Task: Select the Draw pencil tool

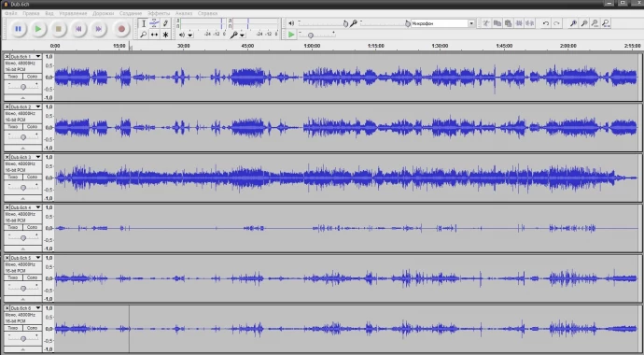Action: 165,23
